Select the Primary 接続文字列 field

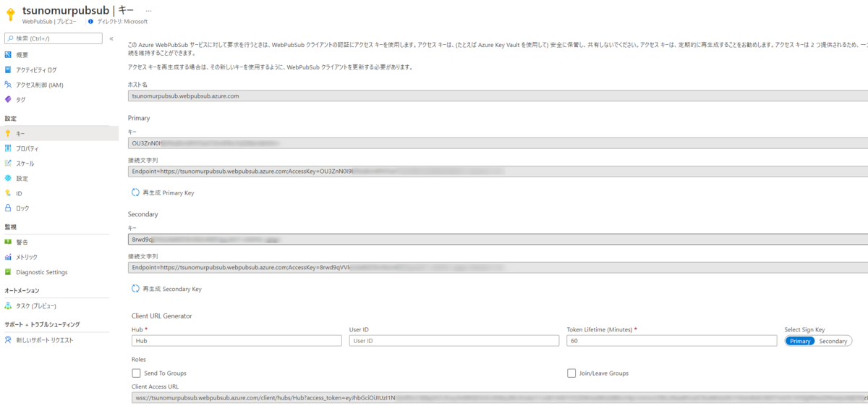498,172
